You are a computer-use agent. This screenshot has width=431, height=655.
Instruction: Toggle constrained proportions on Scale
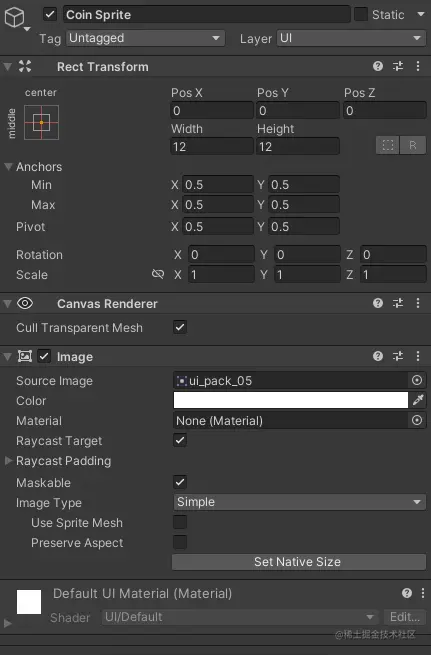point(158,274)
